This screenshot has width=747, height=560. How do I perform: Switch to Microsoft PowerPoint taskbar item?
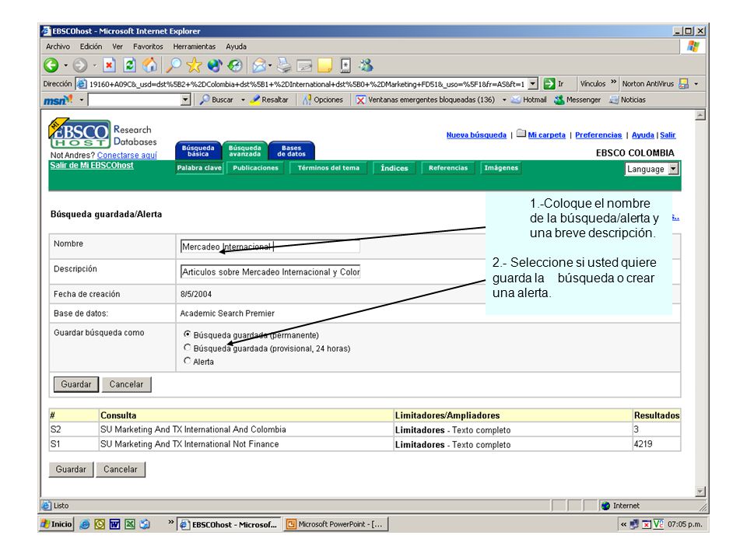[x=336, y=523]
